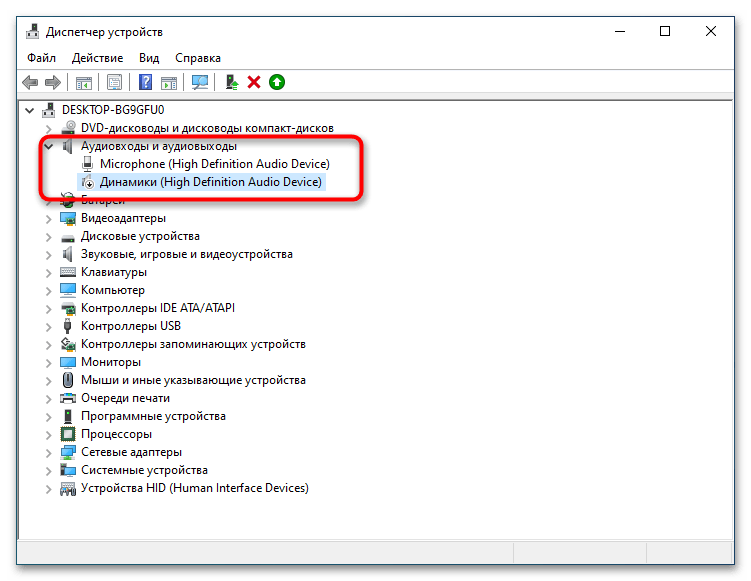Collapse the Аудиовходы и аудиовыходы arrow
Screen dimensions: 751x581
coord(48,147)
